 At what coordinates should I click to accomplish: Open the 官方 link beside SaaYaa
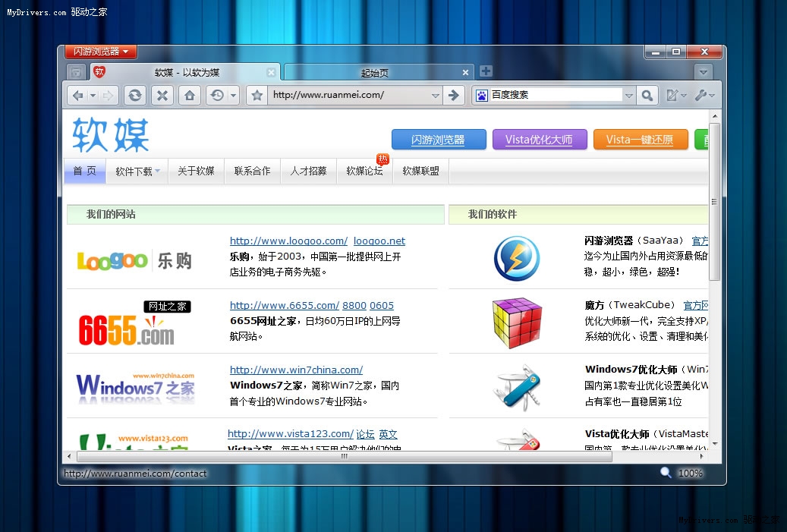pos(700,241)
